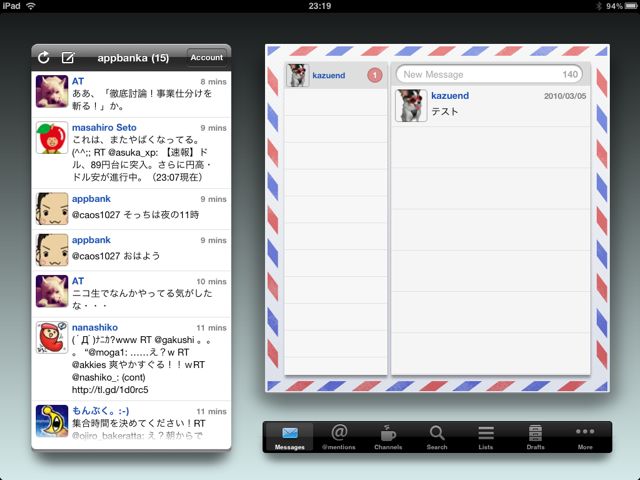The height and width of the screenshot is (480, 640).
Task: Tap the Wi-Fi status icon
Action: click(x=31, y=6)
